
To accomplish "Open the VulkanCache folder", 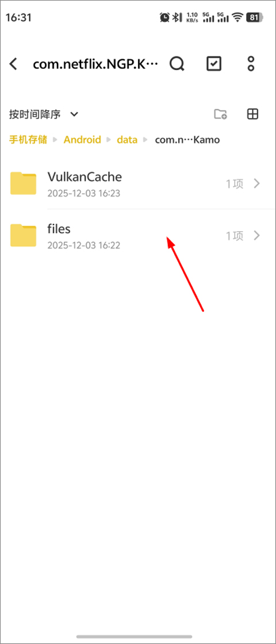I will click(138, 183).
